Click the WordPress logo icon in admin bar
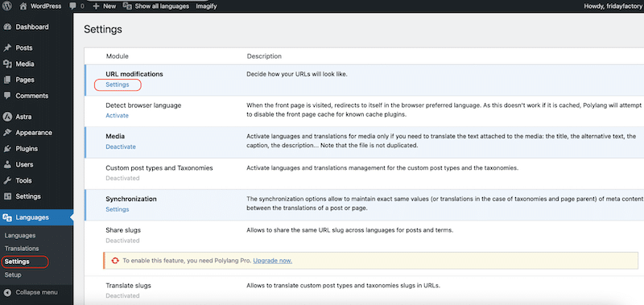The image size is (644, 305). (x=7, y=6)
